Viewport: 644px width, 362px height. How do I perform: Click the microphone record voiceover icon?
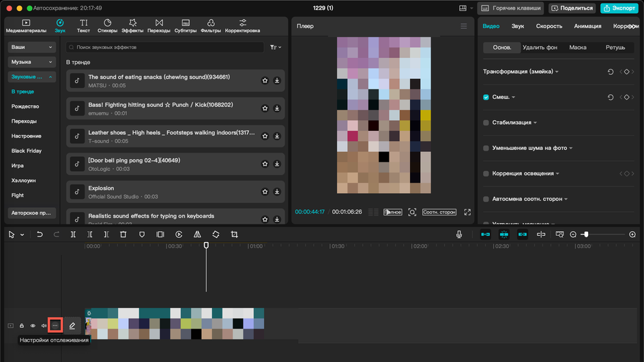[x=458, y=235]
